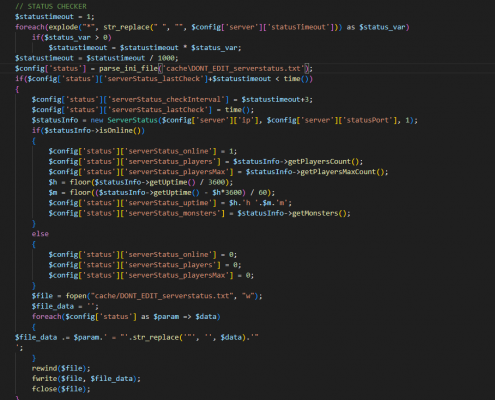
Task: Click the 'serverStatus_uptime' key
Action: [x=168, y=203]
